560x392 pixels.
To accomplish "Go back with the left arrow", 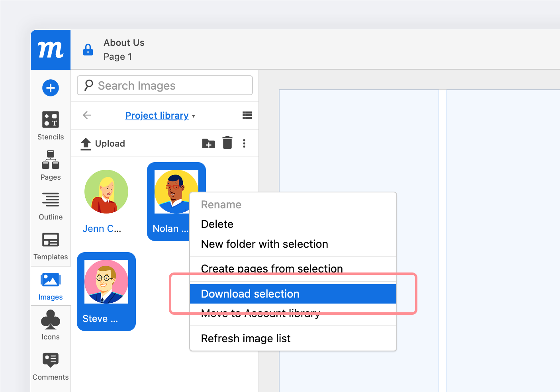I will click(x=87, y=116).
